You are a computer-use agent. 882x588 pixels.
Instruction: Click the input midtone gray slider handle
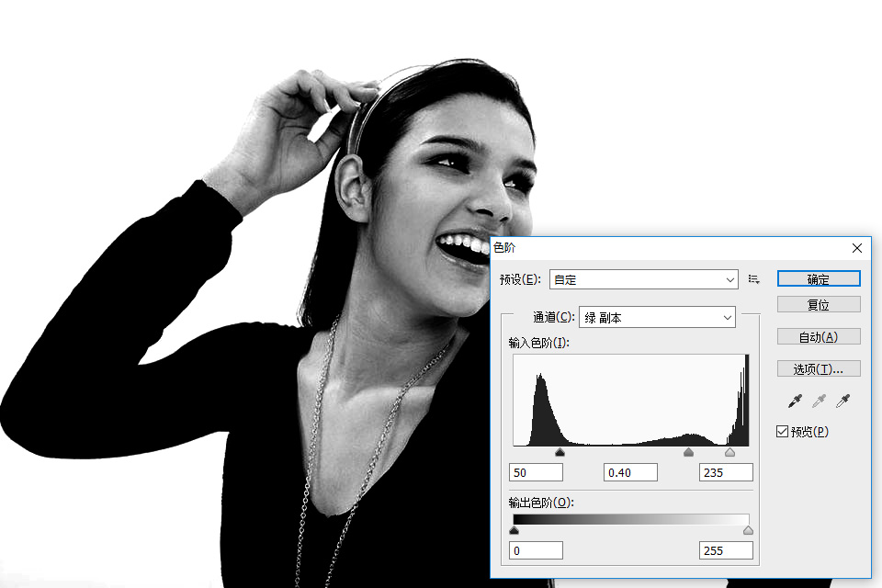[x=688, y=452]
